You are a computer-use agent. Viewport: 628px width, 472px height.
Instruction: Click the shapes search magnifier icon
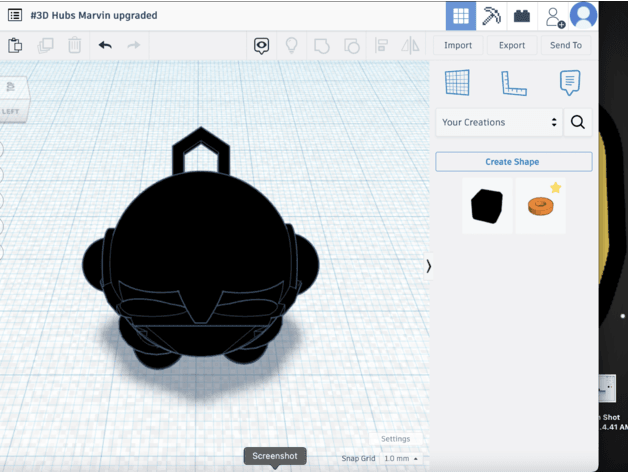[578, 122]
